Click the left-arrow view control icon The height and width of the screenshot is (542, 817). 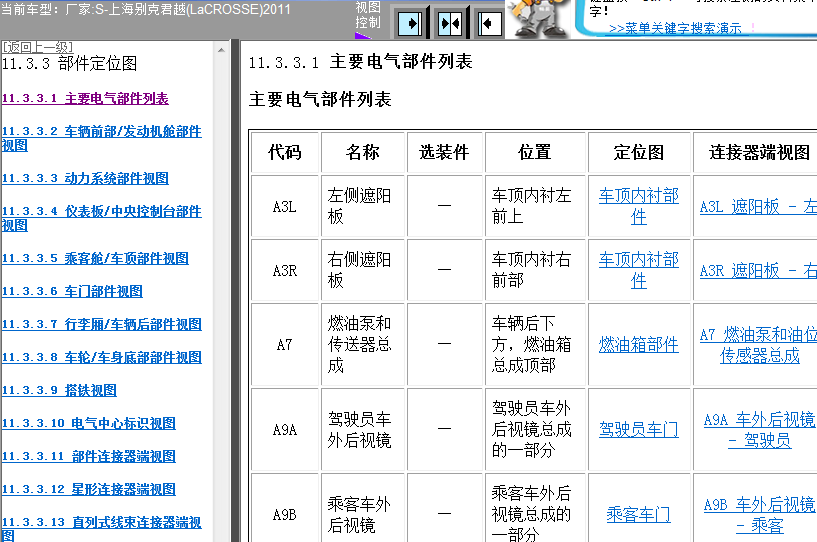tap(490, 23)
